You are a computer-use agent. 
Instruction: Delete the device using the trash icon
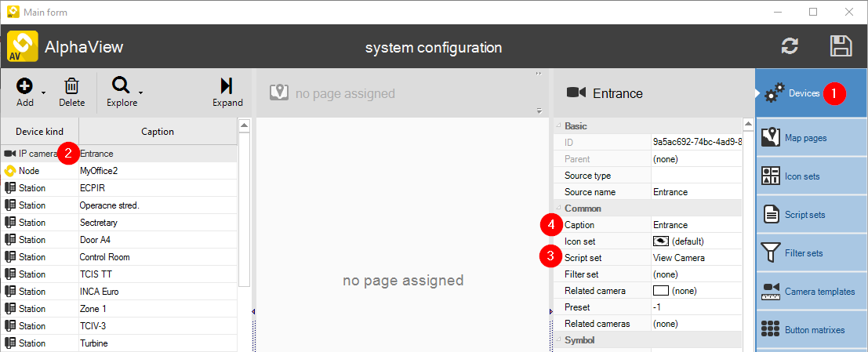click(x=71, y=85)
